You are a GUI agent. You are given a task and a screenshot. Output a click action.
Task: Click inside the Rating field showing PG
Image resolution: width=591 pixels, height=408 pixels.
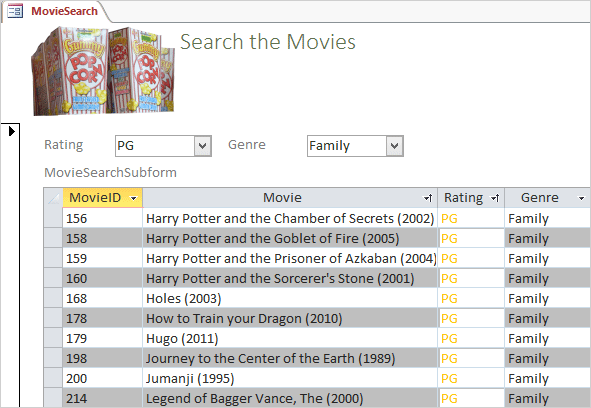155,146
